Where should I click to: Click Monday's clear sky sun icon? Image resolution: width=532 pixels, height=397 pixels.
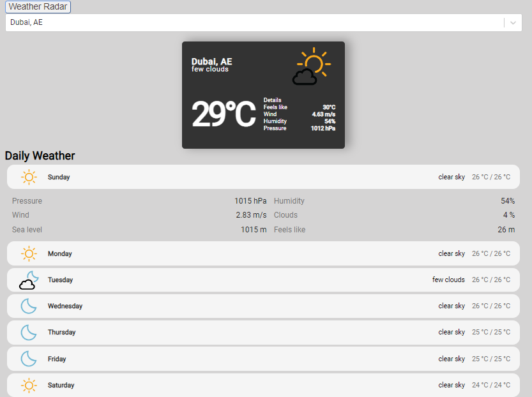click(29, 253)
